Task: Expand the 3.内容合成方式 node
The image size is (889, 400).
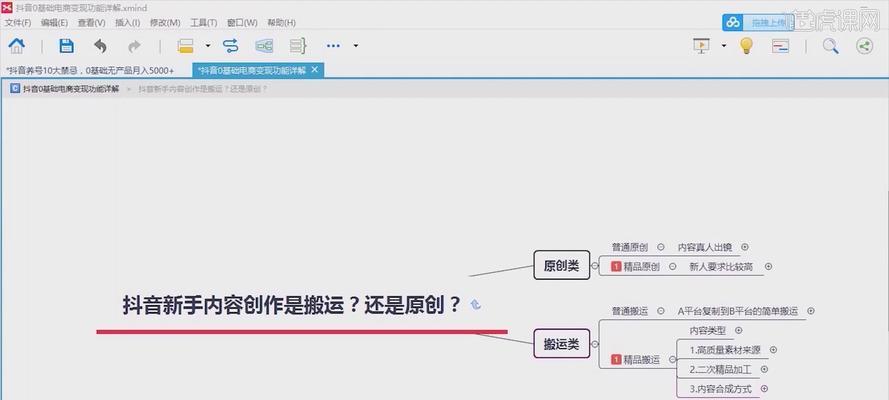Action: [764, 389]
